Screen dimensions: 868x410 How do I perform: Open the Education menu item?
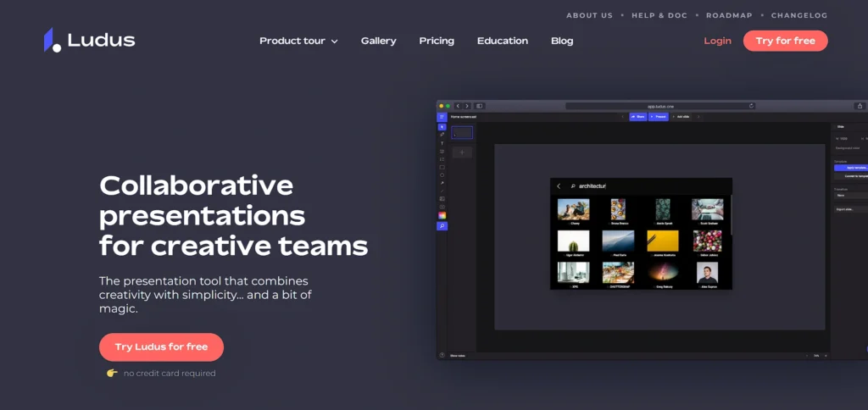[503, 41]
